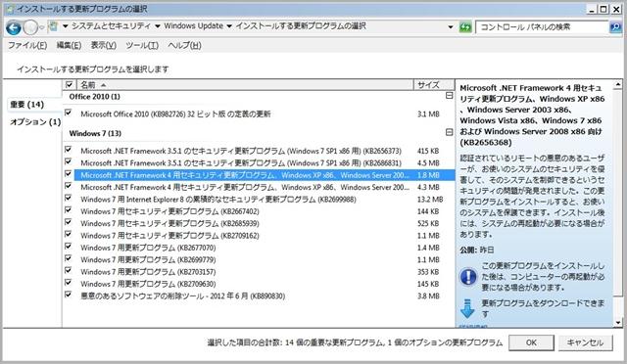Uncheck Windows 7 update KB2677070
627x364 pixels.
68,247
